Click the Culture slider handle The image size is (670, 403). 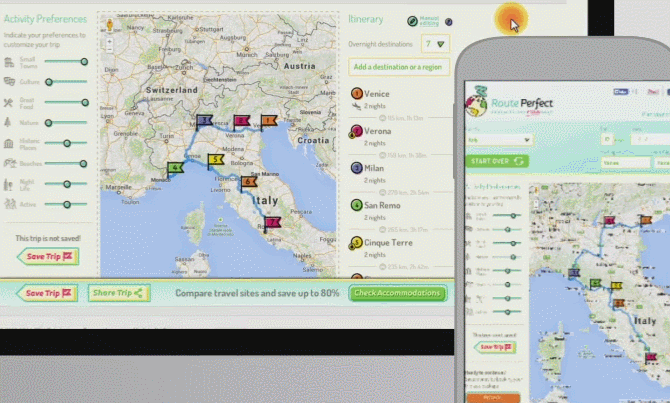click(49, 82)
